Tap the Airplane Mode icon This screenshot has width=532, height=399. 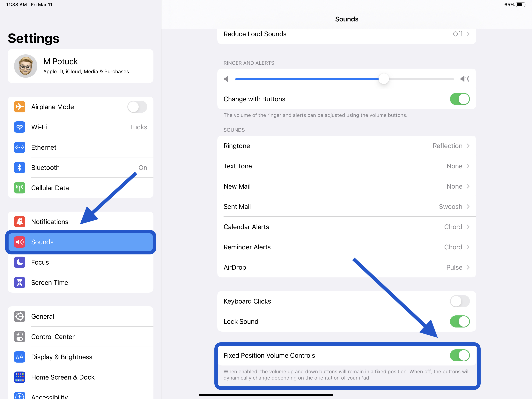pyautogui.click(x=20, y=106)
